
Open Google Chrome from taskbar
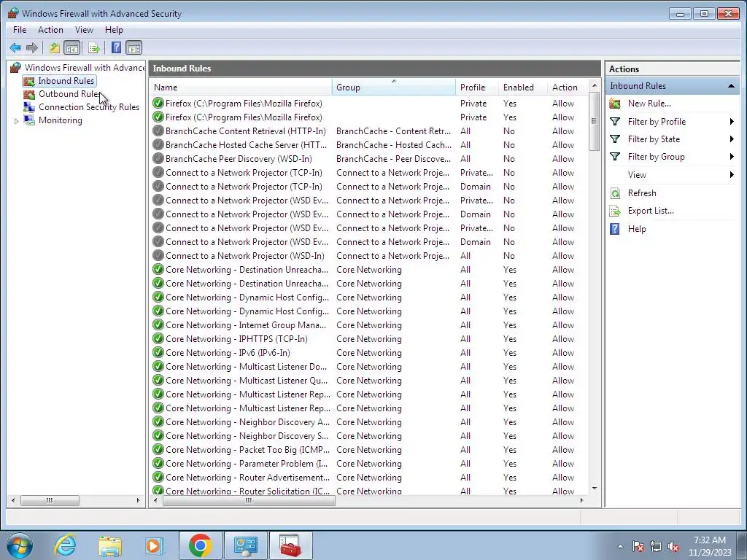(x=200, y=545)
